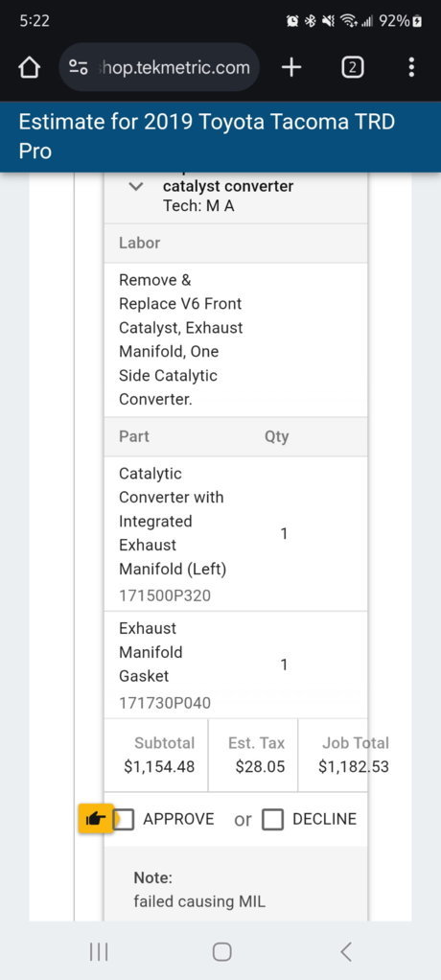Open site info icon in address bar
441x980 pixels.
tap(79, 67)
